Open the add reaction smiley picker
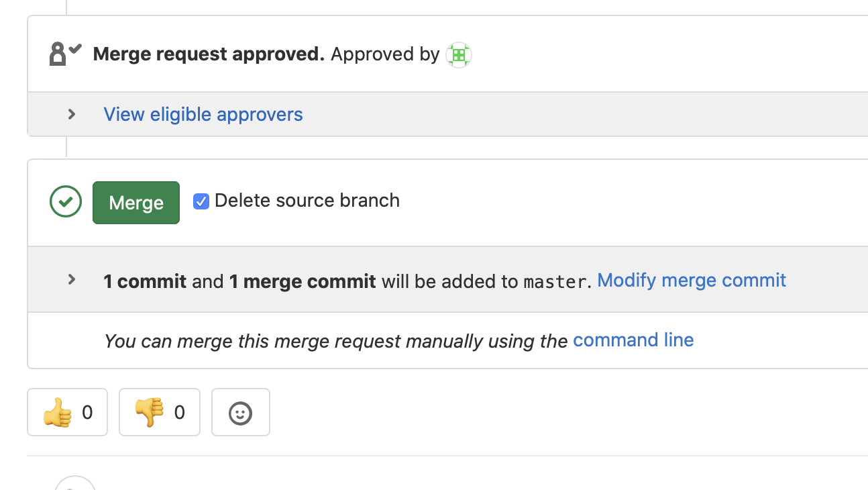 [x=241, y=412]
